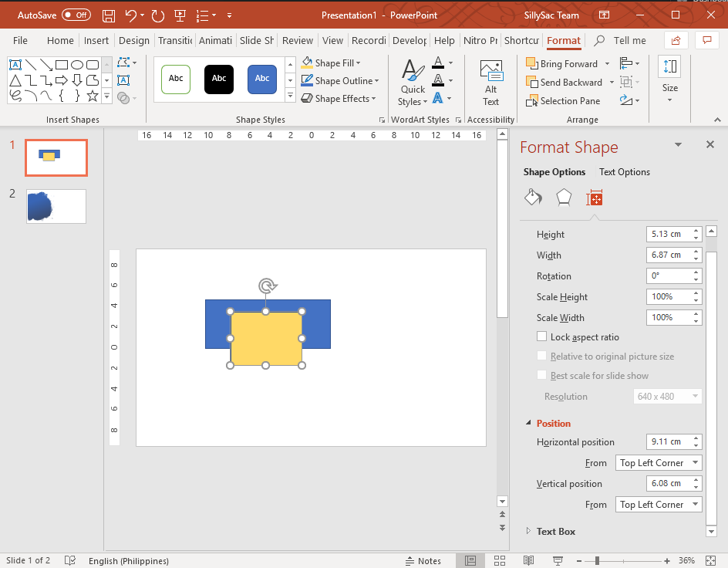Viewport: 728px width, 568px height.
Task: Switch to the Design ribbon tab
Action: tap(133, 40)
